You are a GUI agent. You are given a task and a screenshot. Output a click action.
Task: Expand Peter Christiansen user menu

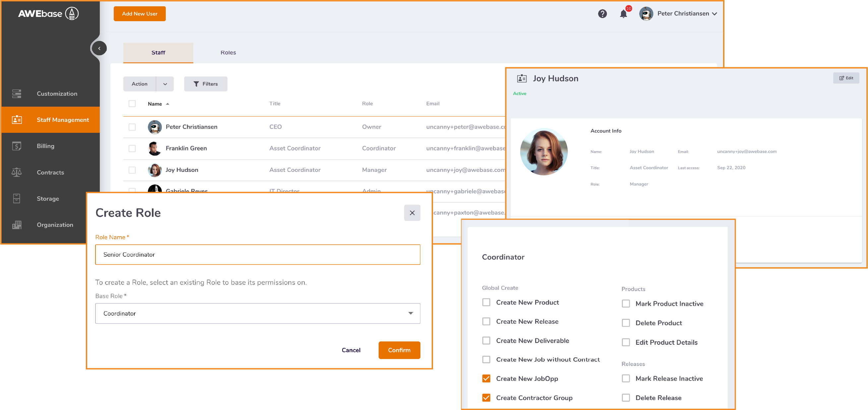714,14
